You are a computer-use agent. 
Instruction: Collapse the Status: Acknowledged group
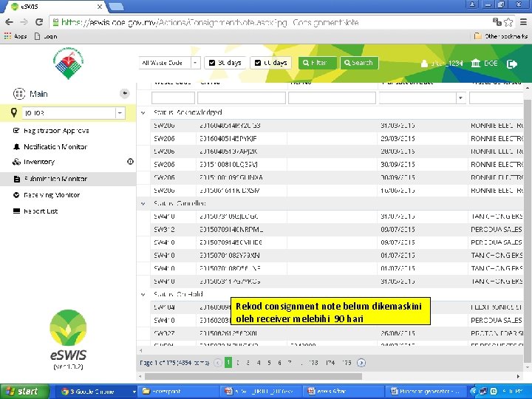[x=143, y=112]
